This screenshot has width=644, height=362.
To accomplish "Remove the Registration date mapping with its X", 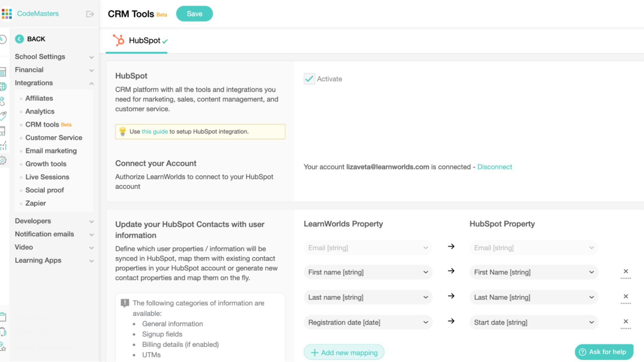I will point(626,322).
